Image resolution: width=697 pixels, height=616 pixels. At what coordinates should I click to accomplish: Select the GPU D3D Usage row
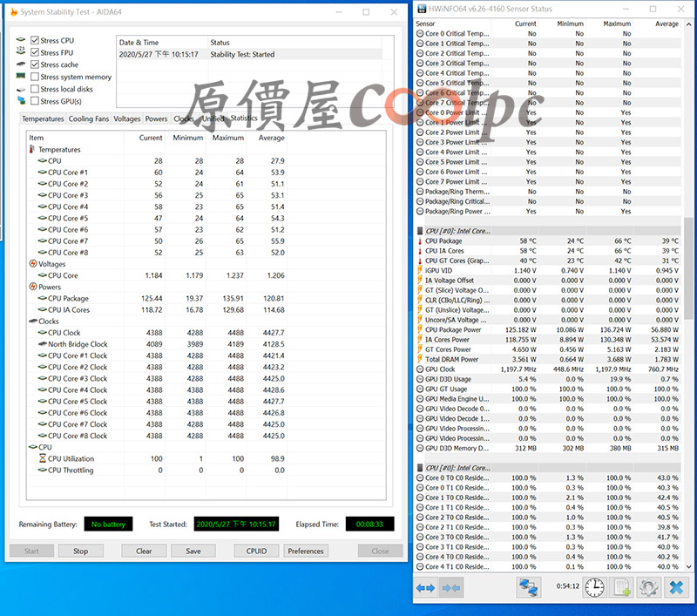[548, 379]
